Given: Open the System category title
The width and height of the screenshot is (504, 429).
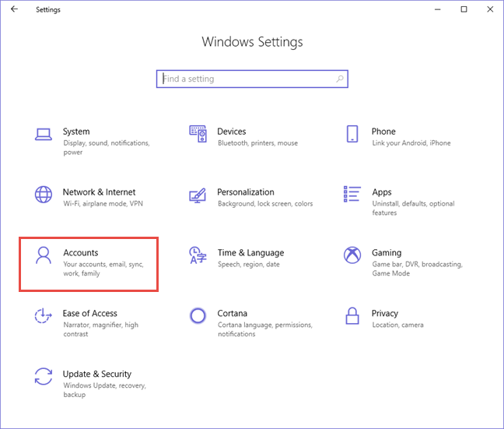Looking at the screenshot, I should coord(76,132).
